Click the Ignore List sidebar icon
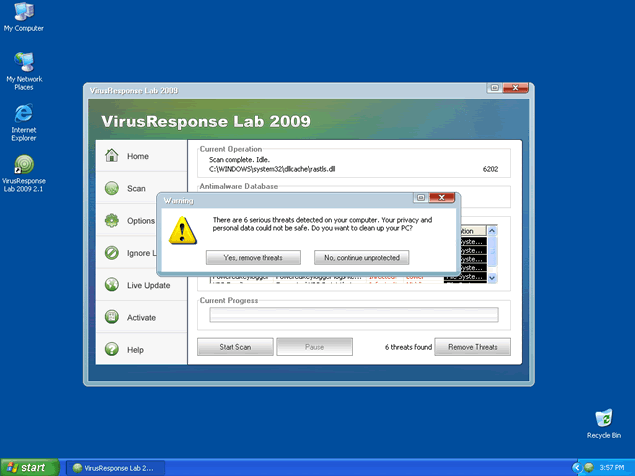 (x=112, y=253)
